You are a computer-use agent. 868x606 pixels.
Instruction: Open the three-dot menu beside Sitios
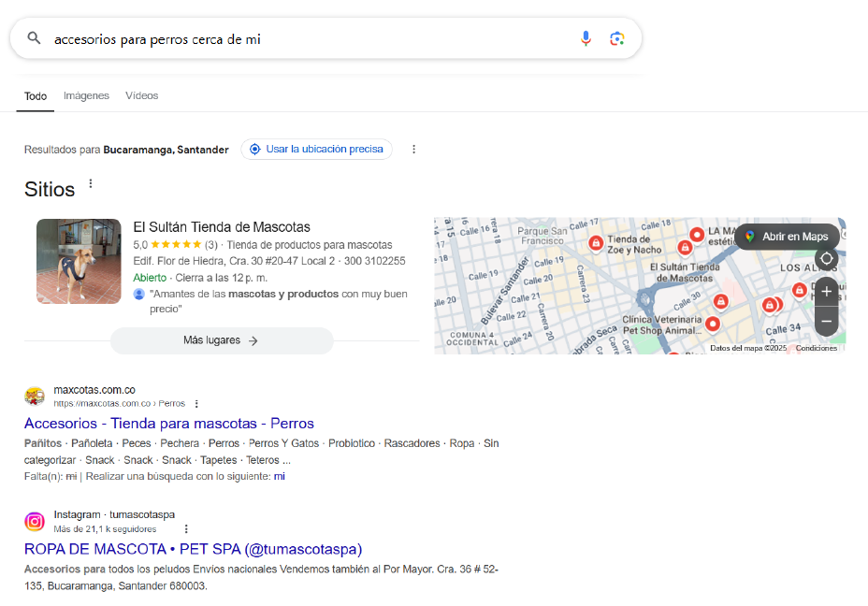click(91, 183)
